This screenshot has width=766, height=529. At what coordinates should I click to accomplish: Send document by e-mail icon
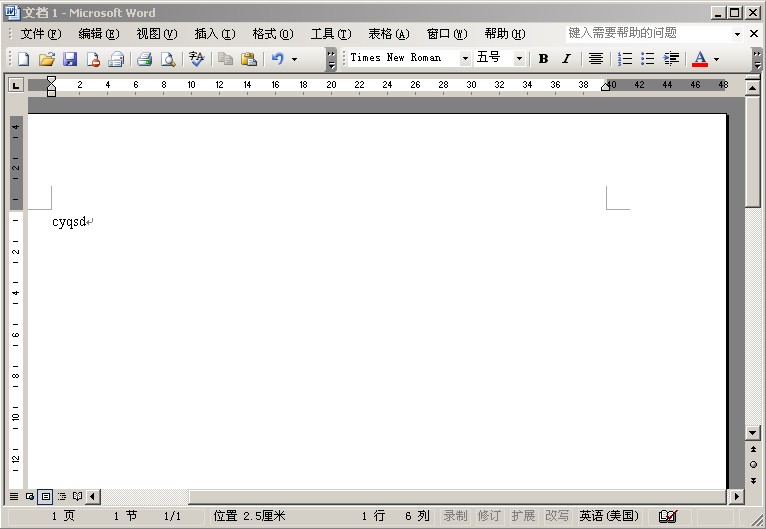[x=116, y=59]
